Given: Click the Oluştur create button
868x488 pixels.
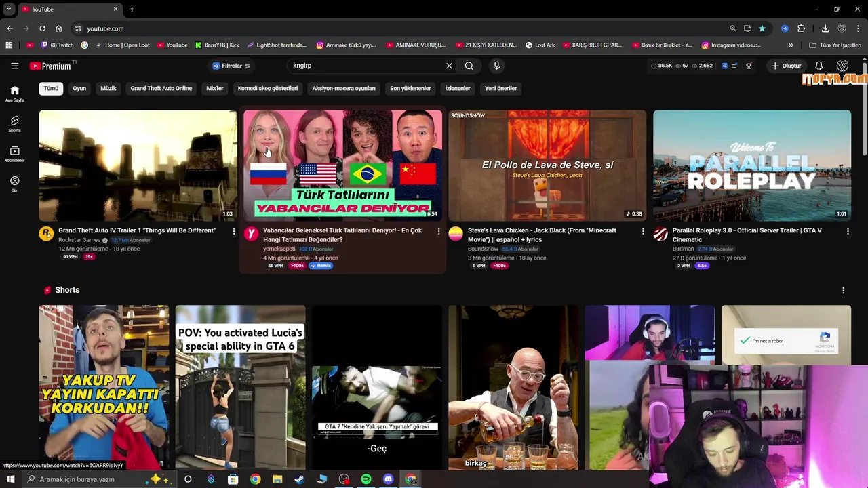Looking at the screenshot, I should tap(786, 66).
